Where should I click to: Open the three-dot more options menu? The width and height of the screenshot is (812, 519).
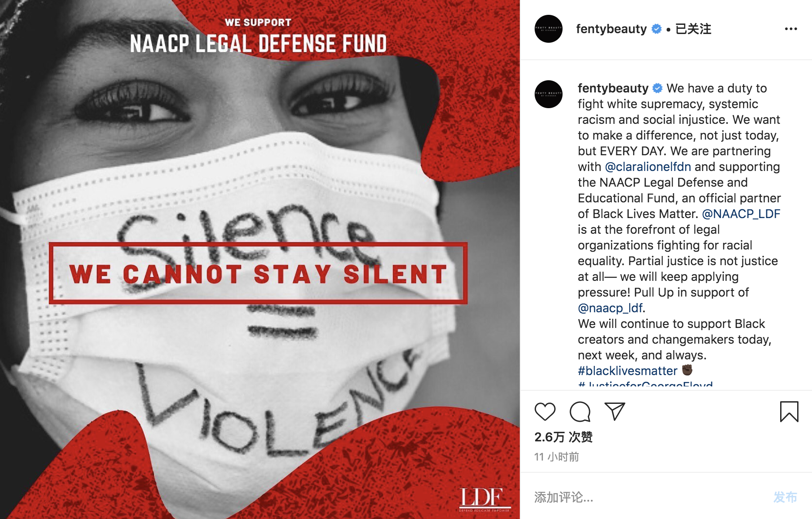coord(791,29)
